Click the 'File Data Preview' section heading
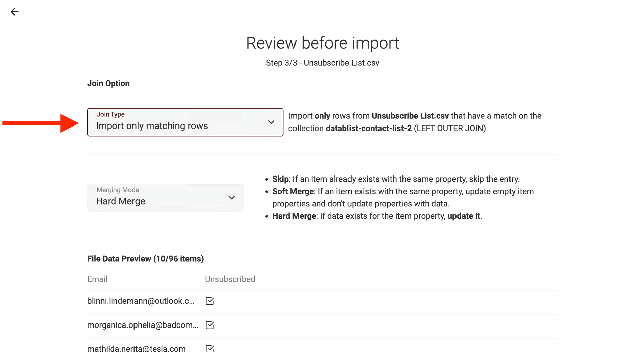The image size is (644, 352). 145,259
